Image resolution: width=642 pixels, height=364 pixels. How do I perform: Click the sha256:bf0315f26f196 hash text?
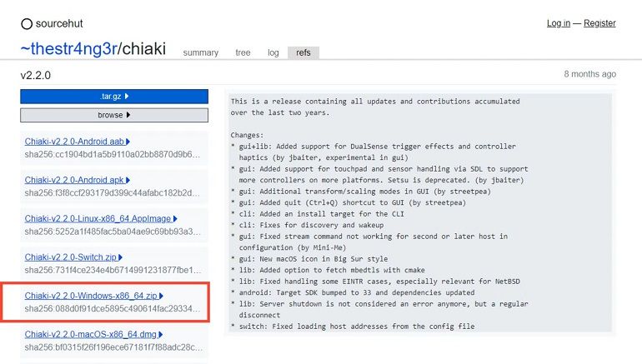click(113, 347)
